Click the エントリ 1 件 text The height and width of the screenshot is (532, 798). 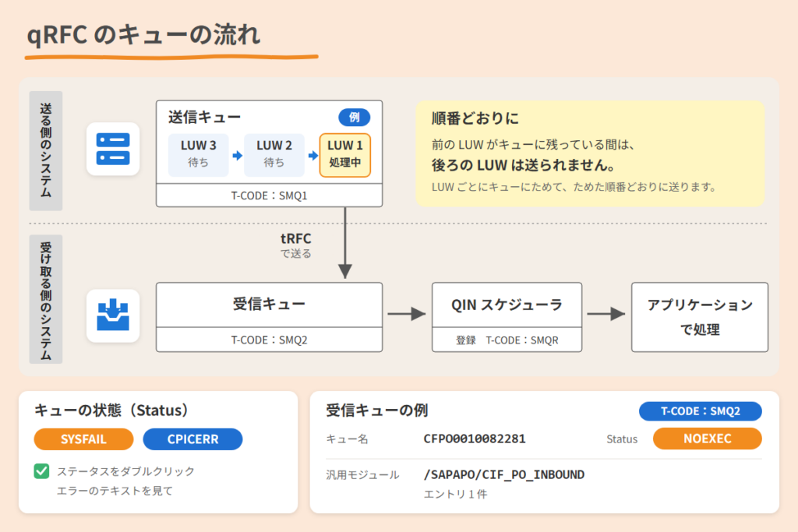[x=455, y=494]
